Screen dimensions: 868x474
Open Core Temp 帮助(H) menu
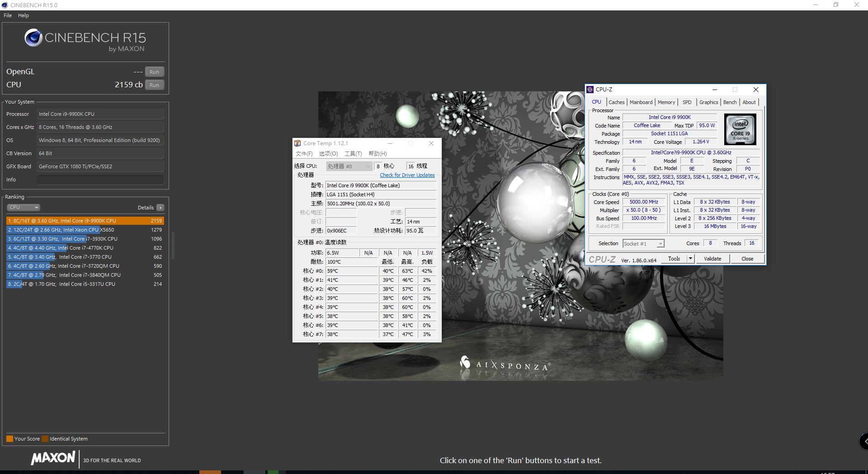click(377, 154)
